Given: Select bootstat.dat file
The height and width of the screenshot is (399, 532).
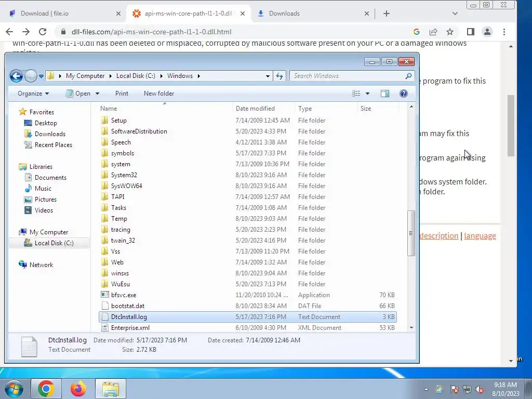Looking at the screenshot, I should [127, 305].
